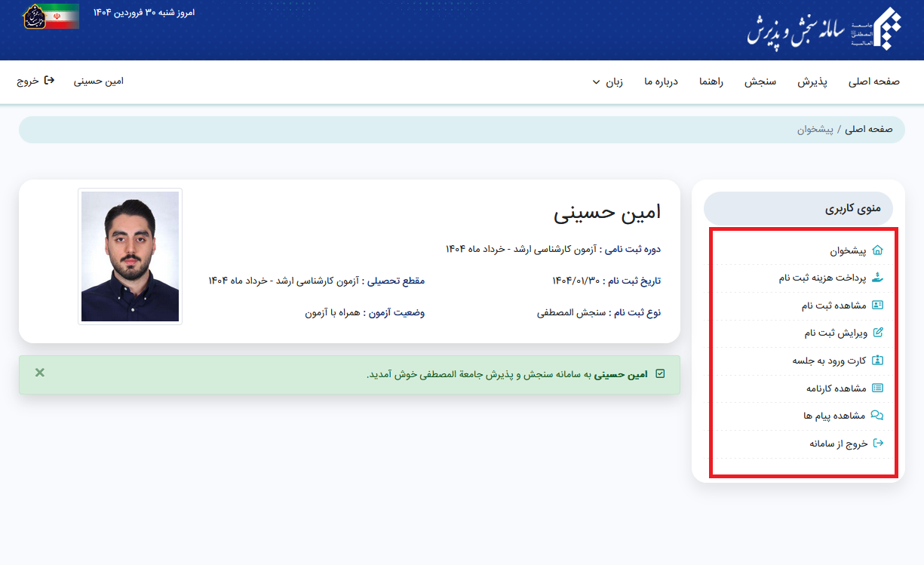Open the پذیرش menu item

(x=812, y=82)
